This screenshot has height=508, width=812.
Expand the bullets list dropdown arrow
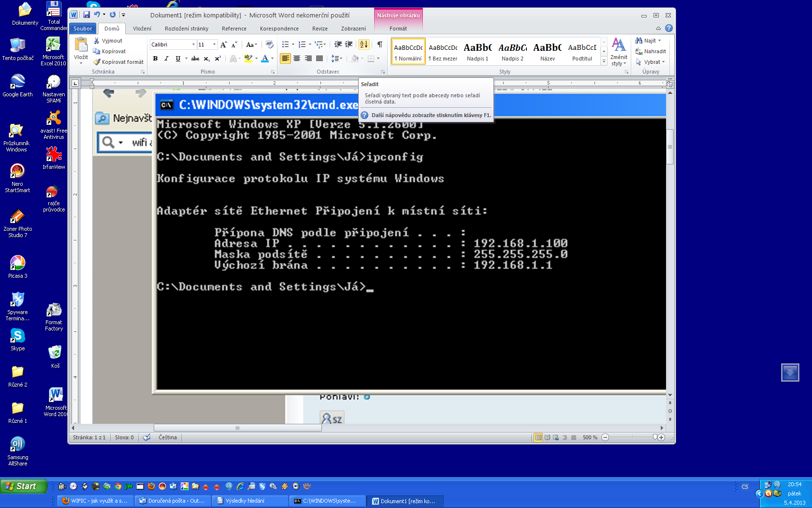pos(293,45)
